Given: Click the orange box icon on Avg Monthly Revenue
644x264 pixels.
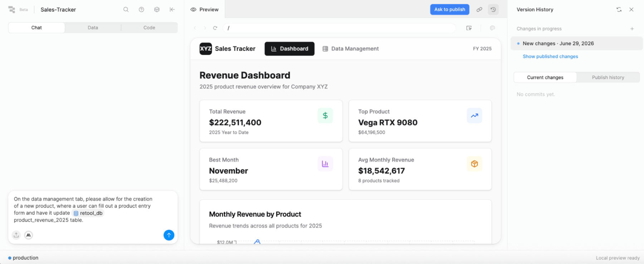Looking at the screenshot, I should point(474,164).
